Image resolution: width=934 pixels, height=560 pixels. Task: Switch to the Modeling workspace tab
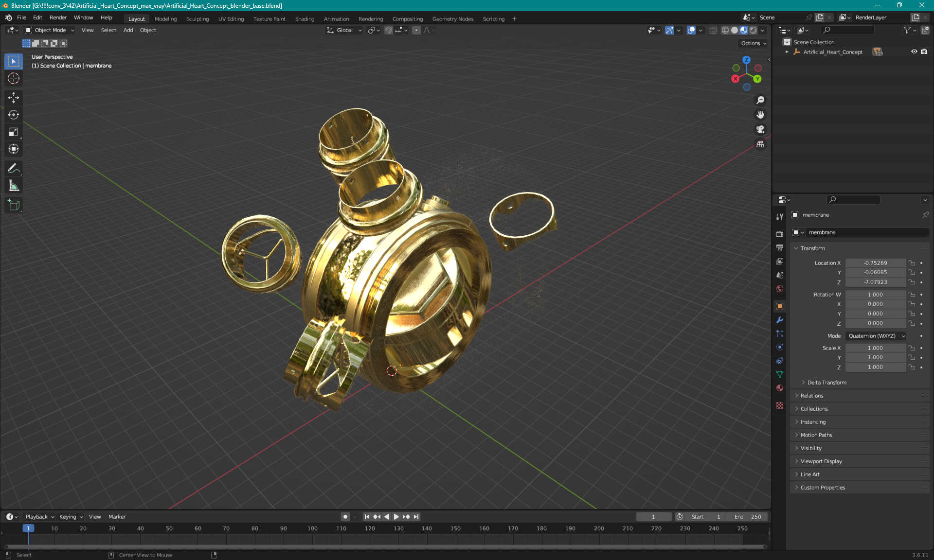tap(165, 19)
